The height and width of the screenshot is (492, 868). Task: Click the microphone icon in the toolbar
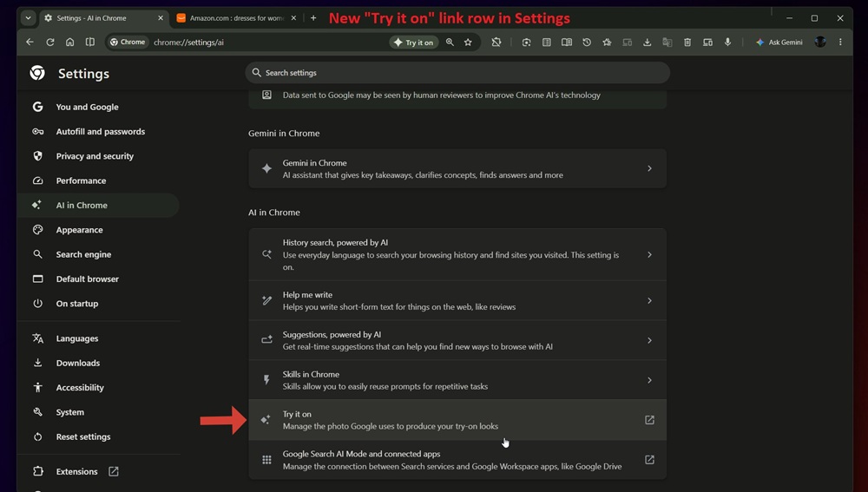click(727, 42)
